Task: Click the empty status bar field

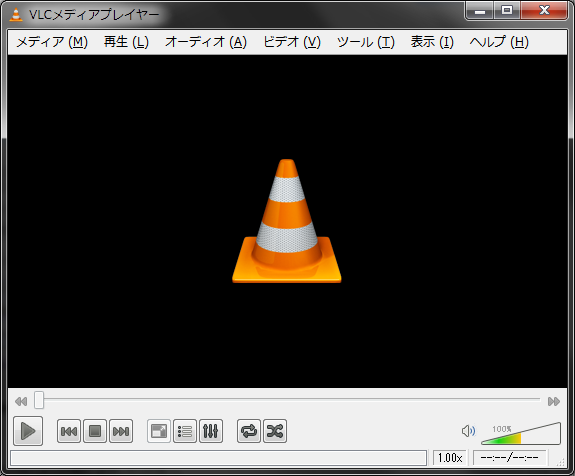Action: coord(219,458)
